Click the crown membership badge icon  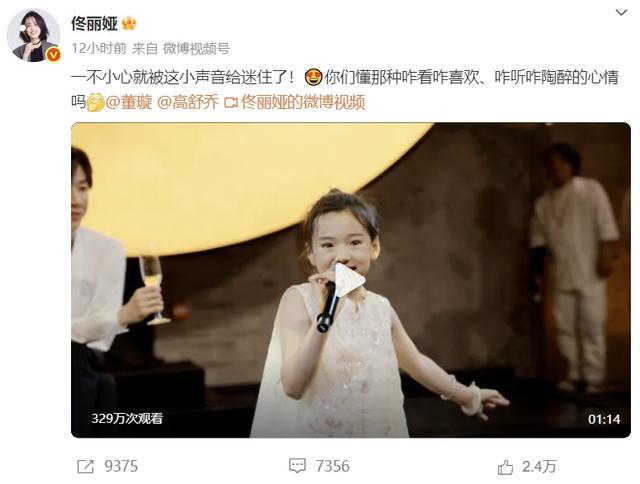coord(129,23)
